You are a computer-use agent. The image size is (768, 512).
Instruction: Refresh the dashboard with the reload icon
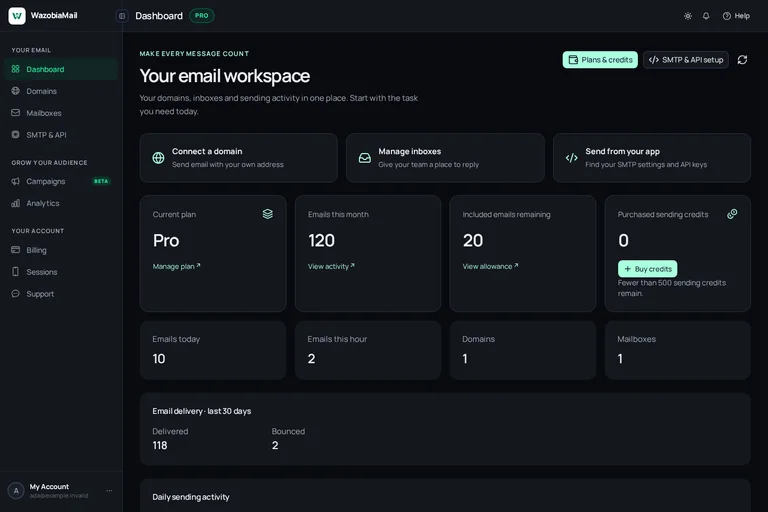[x=743, y=60]
